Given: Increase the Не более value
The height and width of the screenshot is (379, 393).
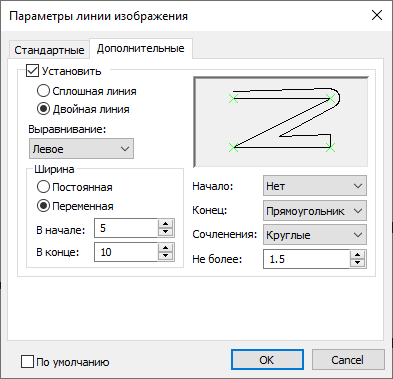Looking at the screenshot, I should coord(358,255).
